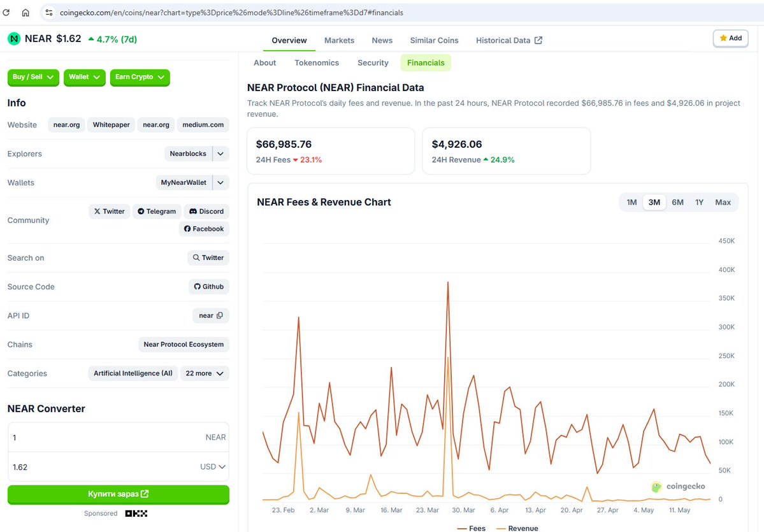The width and height of the screenshot is (764, 532).
Task: Expand the 22 more categories dropdown
Action: click(x=205, y=373)
